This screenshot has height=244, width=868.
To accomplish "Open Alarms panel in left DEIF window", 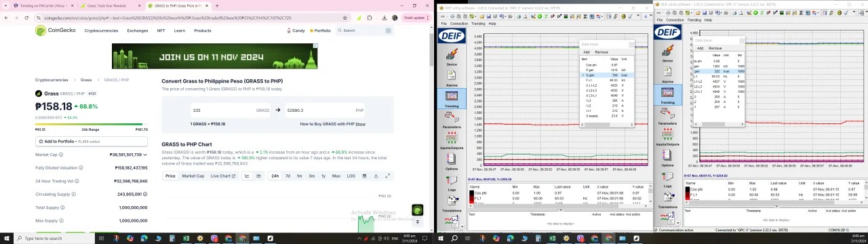I will point(451,77).
